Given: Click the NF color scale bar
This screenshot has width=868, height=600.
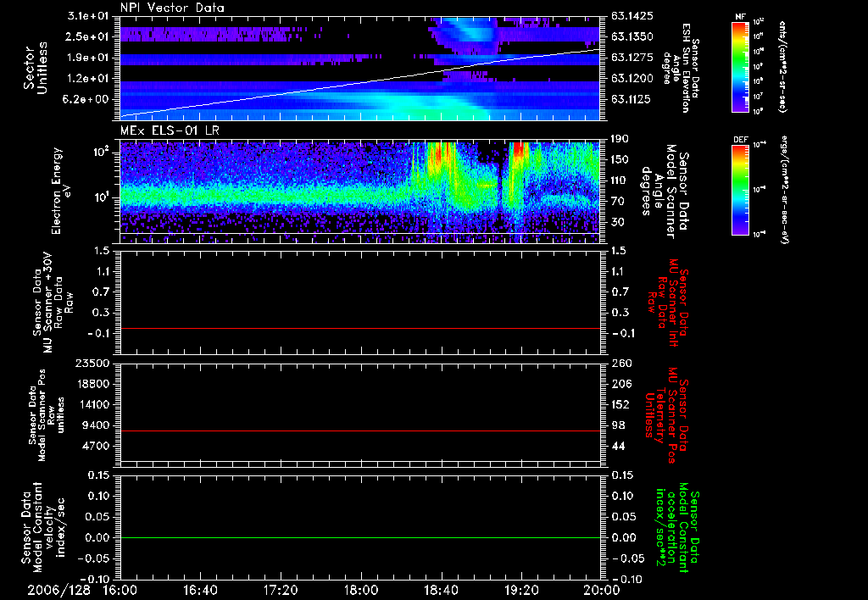Looking at the screenshot, I should pos(740,66).
